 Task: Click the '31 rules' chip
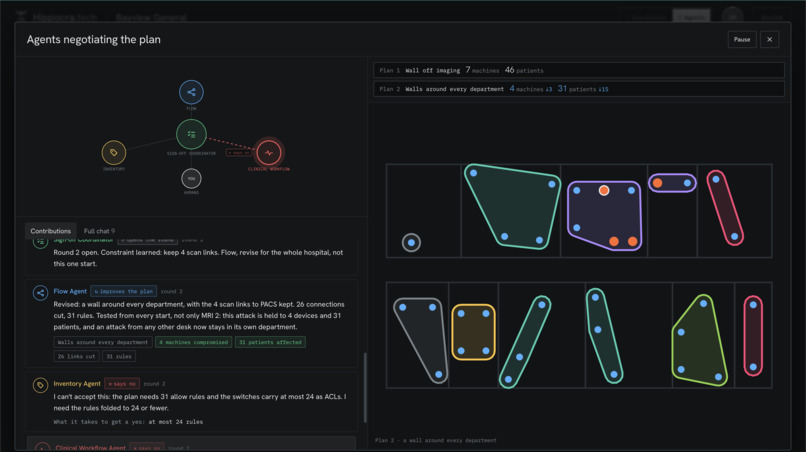[119, 356]
